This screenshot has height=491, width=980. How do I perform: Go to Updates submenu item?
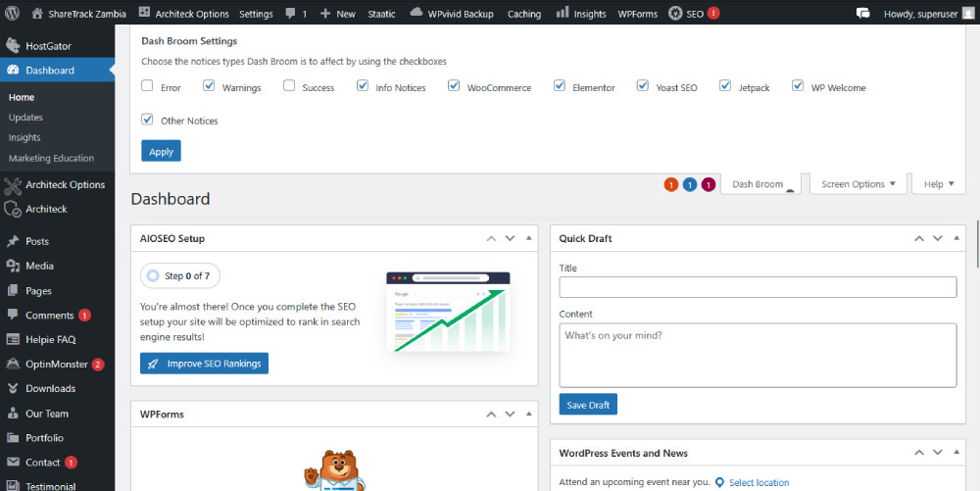point(25,118)
